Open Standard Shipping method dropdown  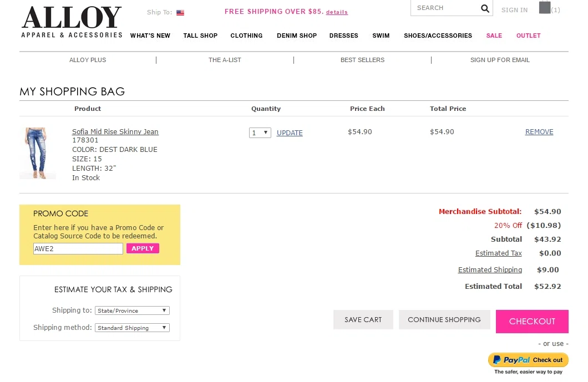[x=132, y=328]
